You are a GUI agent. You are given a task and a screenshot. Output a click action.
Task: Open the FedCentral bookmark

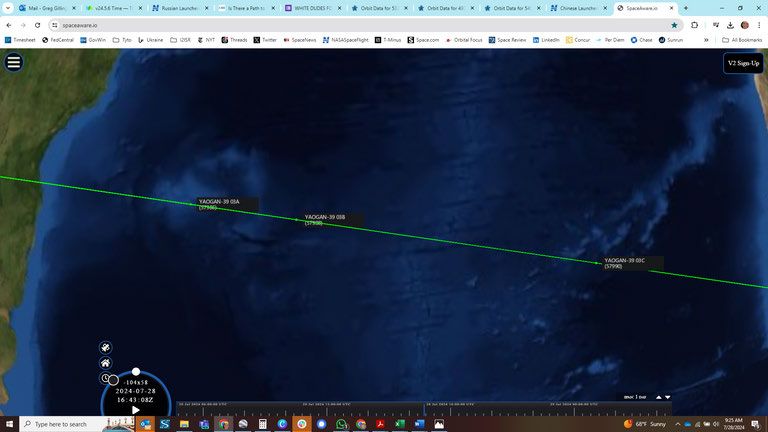tap(58, 40)
